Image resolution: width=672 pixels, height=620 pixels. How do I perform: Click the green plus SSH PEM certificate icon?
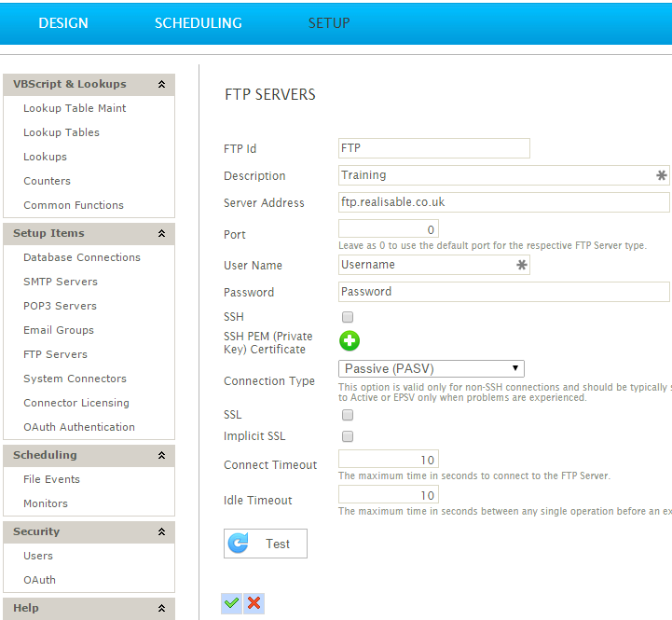click(x=350, y=341)
